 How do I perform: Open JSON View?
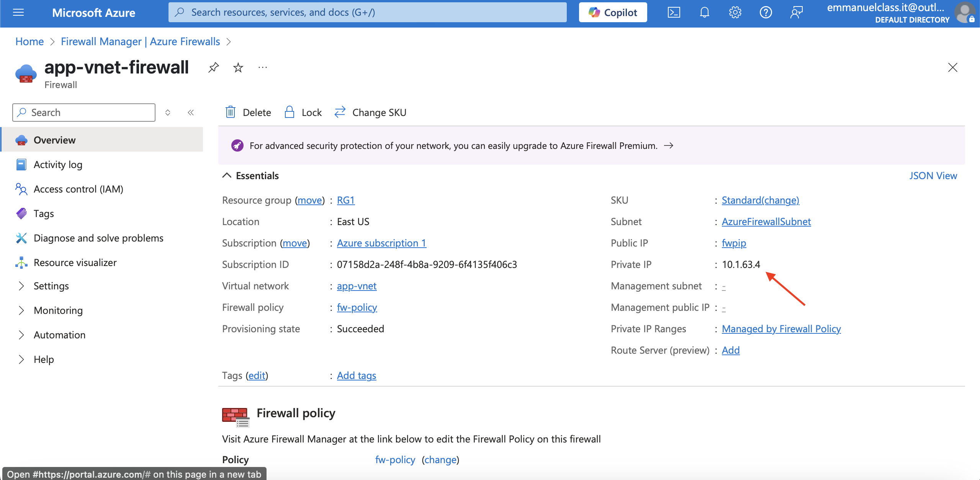point(933,176)
